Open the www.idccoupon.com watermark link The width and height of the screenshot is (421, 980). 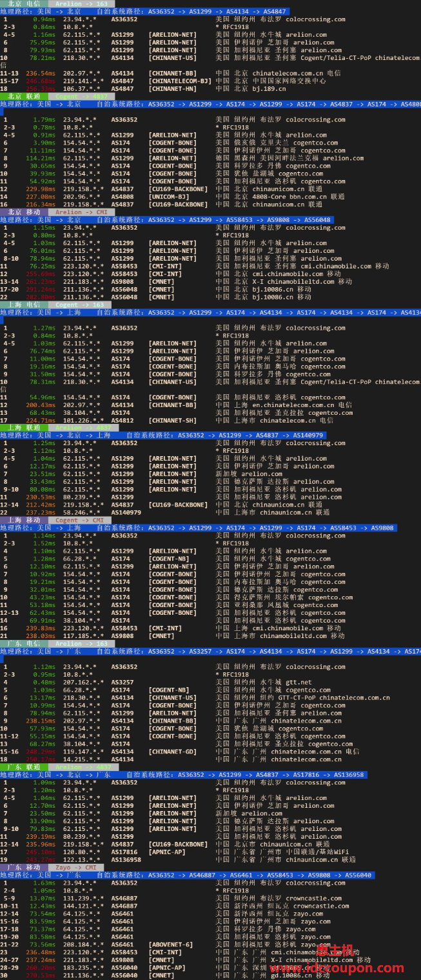pyautogui.click(x=338, y=968)
